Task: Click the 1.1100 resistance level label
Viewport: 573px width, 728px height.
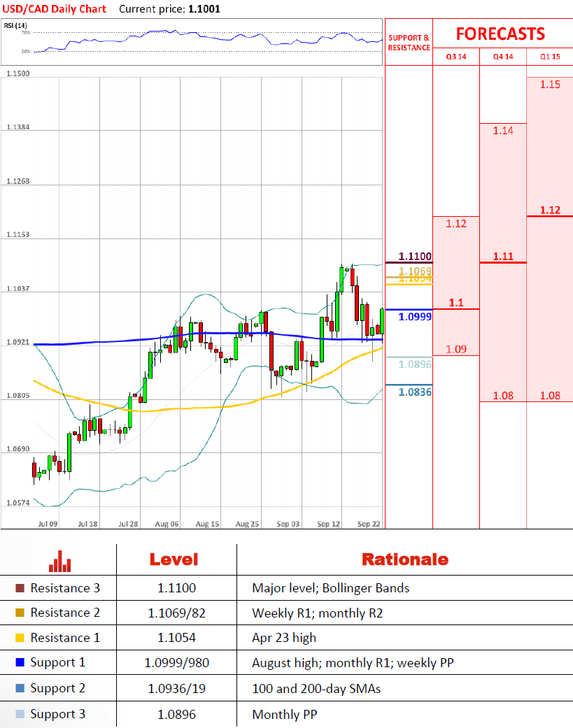Action: [x=415, y=256]
